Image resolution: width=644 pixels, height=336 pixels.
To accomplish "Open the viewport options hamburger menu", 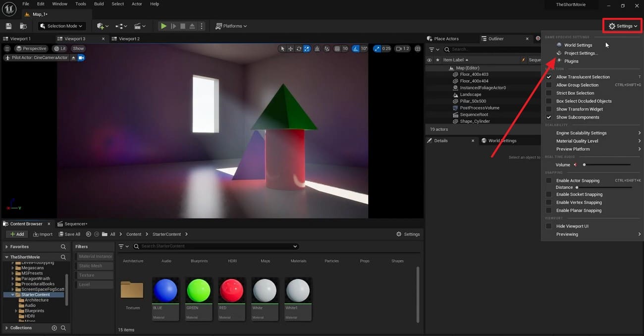I will coord(6,49).
